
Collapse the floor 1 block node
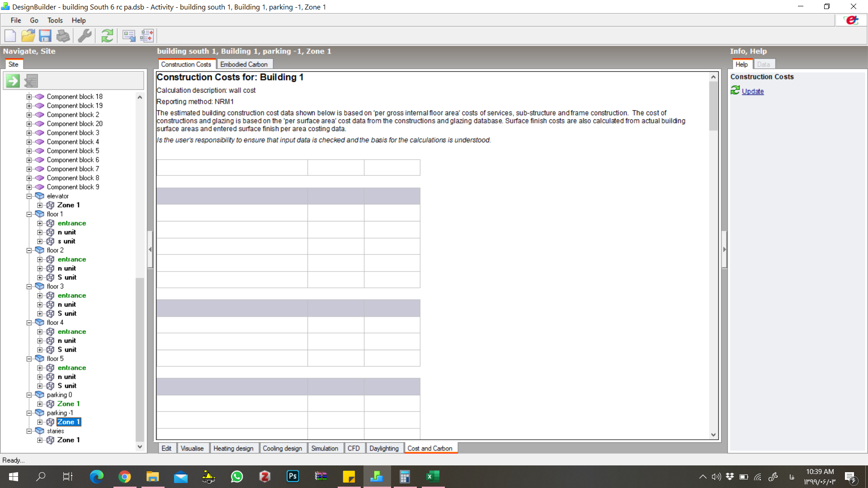point(29,214)
